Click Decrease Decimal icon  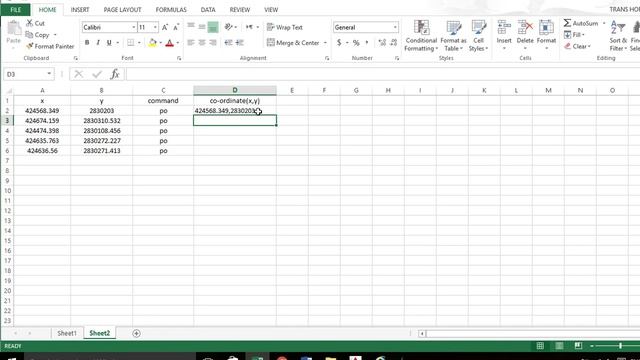point(393,42)
